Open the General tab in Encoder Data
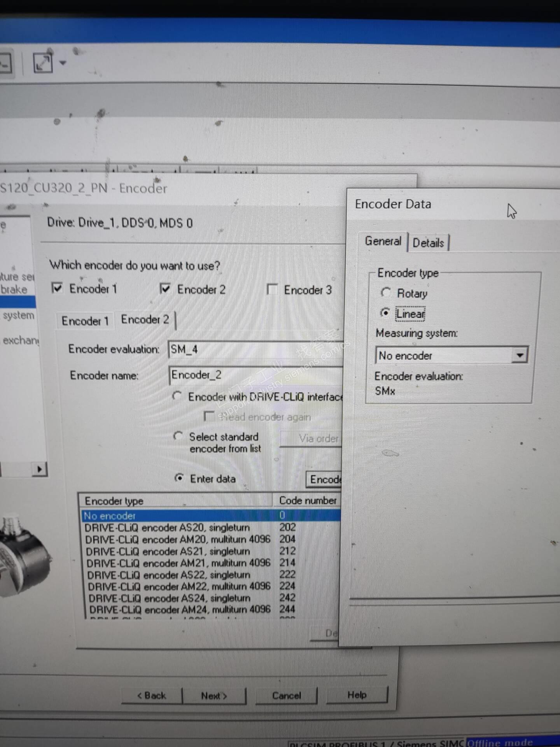The image size is (560, 747). click(x=383, y=241)
